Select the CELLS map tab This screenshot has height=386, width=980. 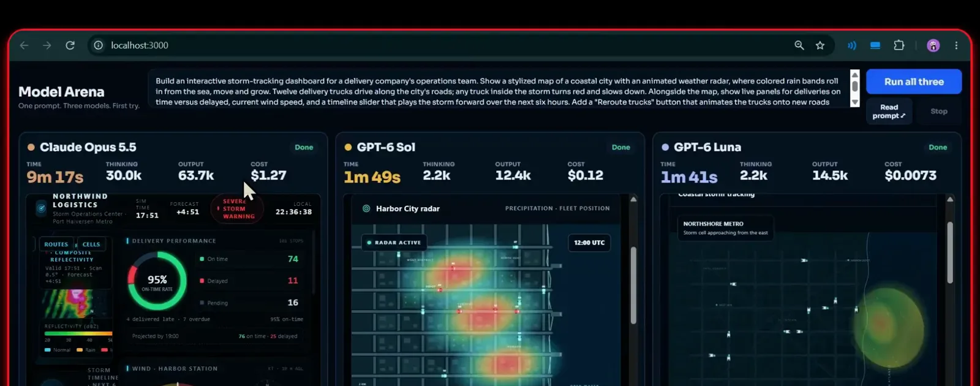(x=91, y=244)
